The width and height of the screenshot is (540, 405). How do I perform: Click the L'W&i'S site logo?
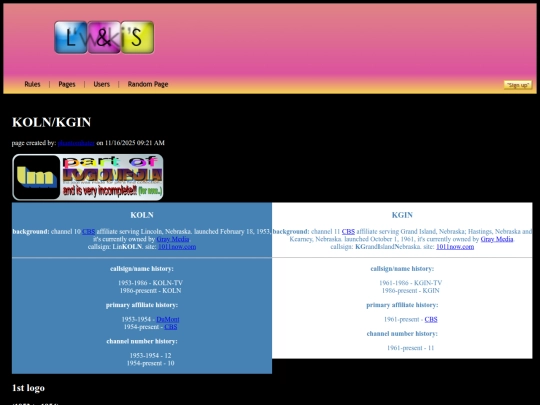coord(104,37)
